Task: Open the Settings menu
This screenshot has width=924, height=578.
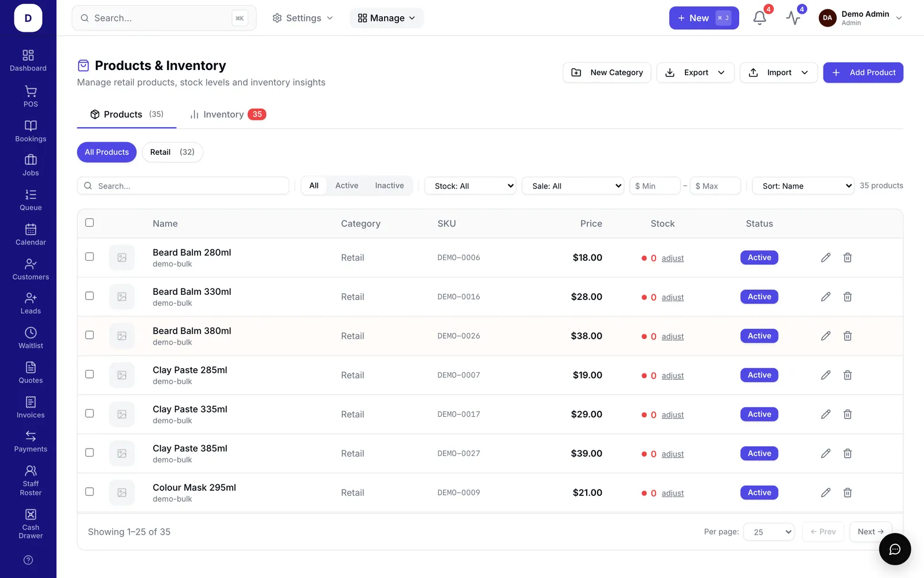Action: coord(303,18)
